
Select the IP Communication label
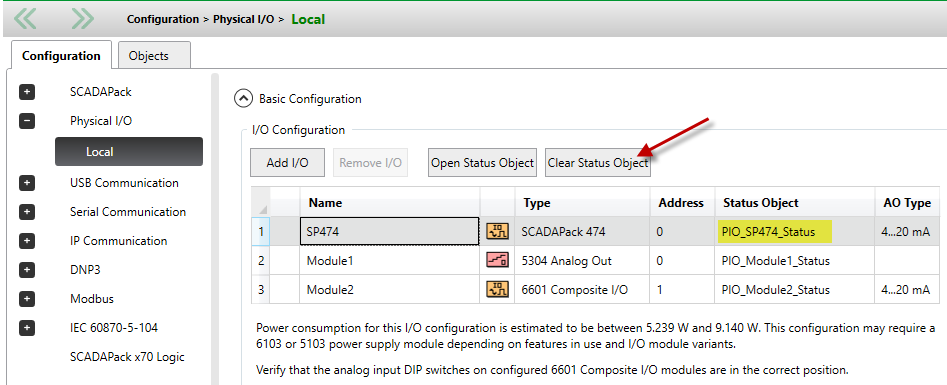tap(118, 241)
